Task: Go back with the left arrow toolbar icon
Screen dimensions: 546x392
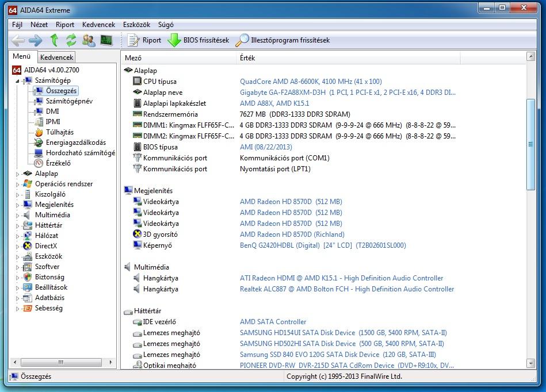Action: click(18, 40)
